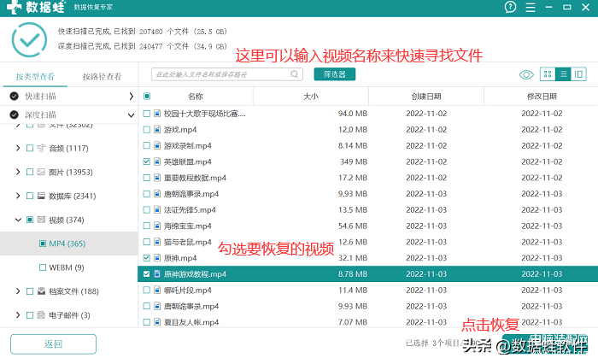Sort by 名称 column header
The height and width of the screenshot is (364, 598).
[196, 97]
